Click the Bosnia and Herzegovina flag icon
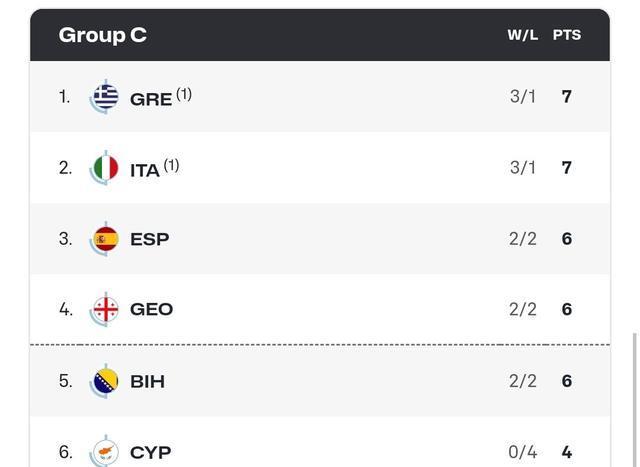Screen dimensions: 640x467 click(x=106, y=381)
